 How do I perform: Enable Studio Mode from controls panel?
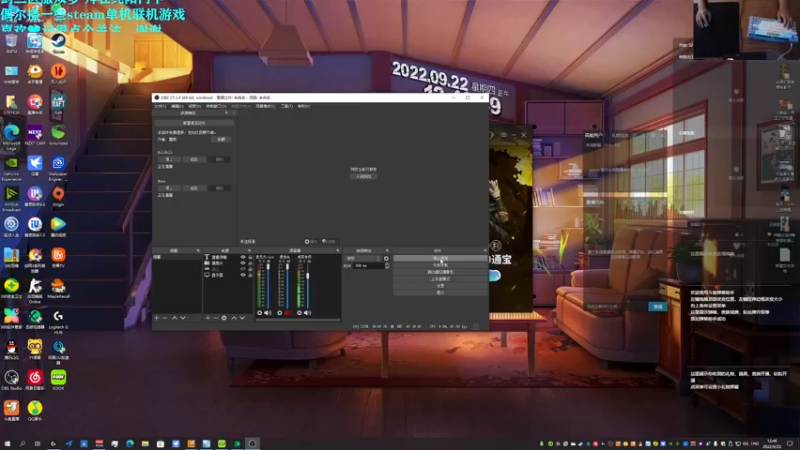pyautogui.click(x=440, y=279)
